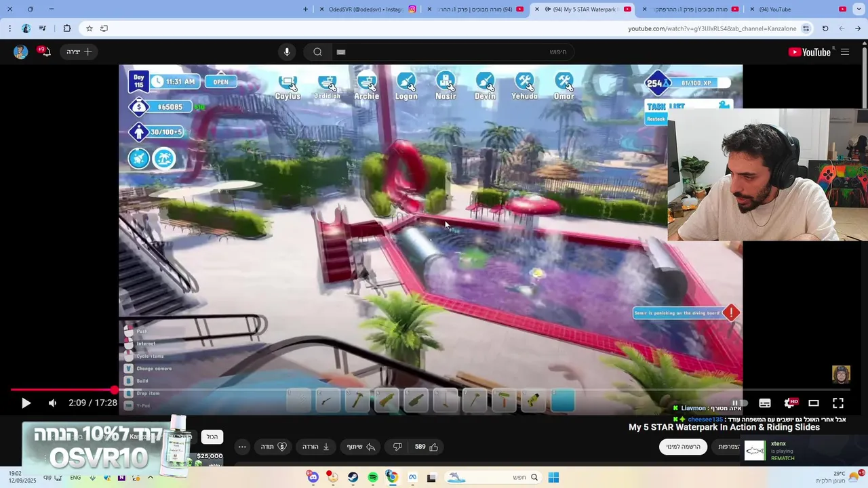Open the browser profile avatar
The height and width of the screenshot is (488, 868).
pyautogui.click(x=26, y=28)
